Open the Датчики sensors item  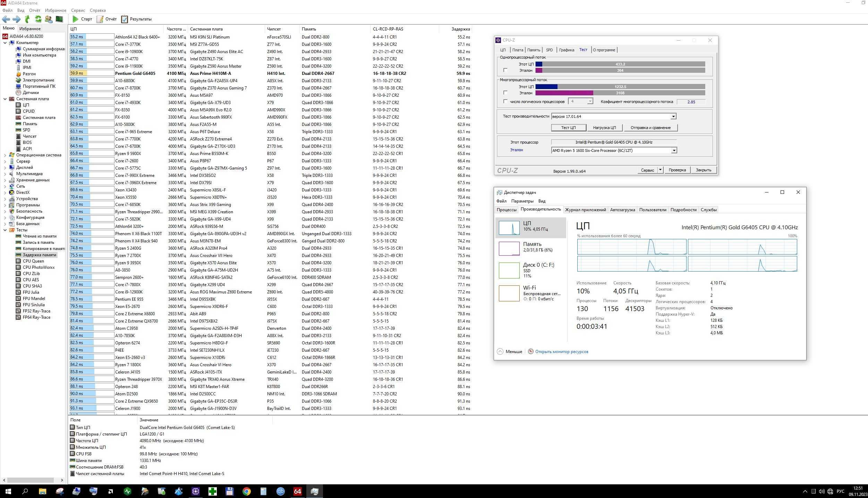point(31,93)
